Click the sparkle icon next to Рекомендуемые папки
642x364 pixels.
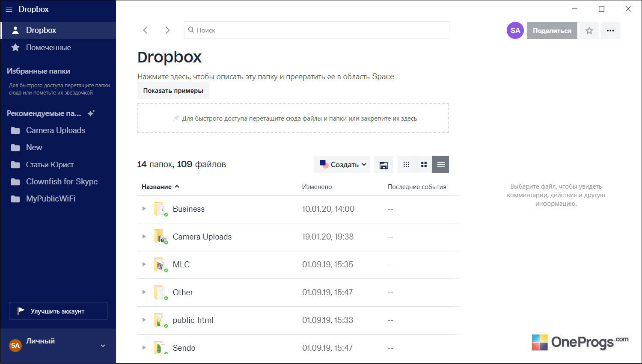coord(91,113)
